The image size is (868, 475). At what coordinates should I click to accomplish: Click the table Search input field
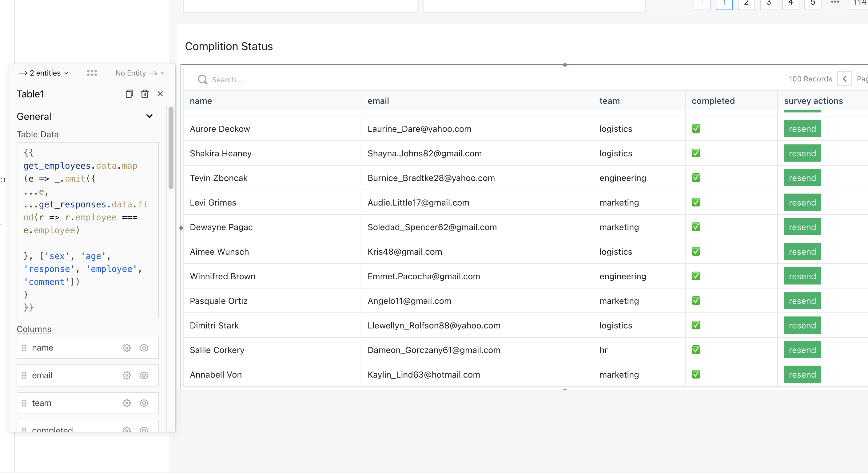click(x=303, y=80)
